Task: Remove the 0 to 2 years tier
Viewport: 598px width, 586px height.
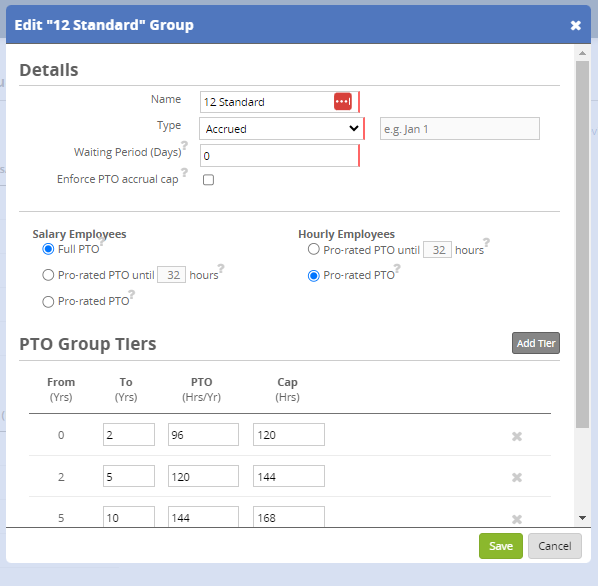Action: coord(517,436)
